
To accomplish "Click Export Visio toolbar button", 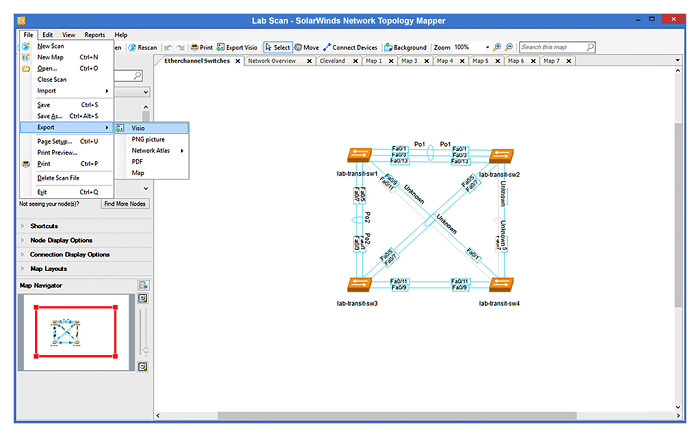I will [237, 47].
